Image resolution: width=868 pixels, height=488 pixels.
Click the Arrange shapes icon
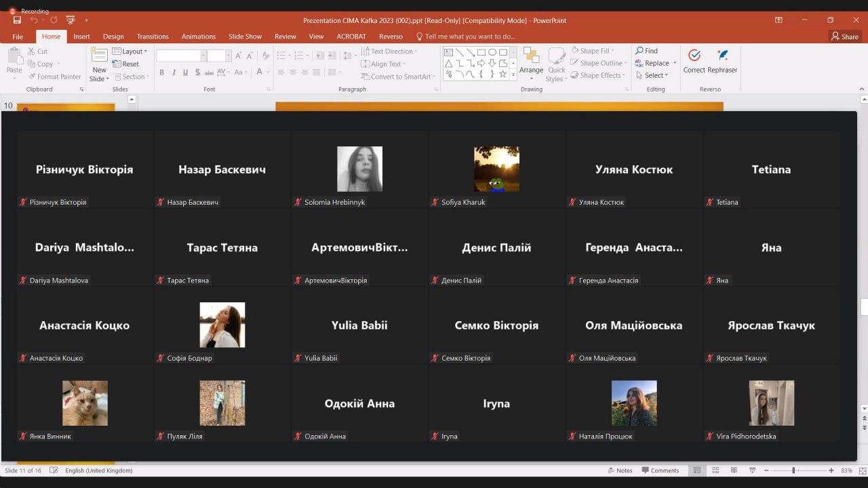tap(531, 56)
